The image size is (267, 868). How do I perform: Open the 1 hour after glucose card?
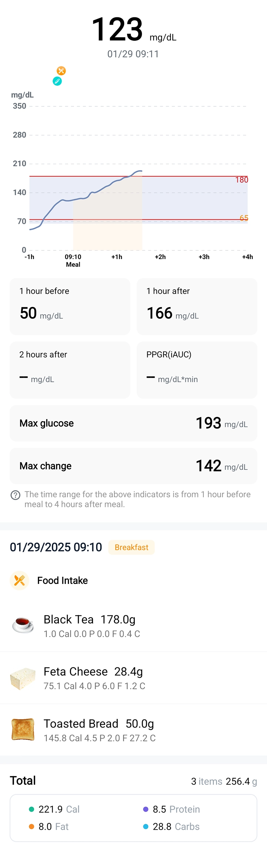pyautogui.click(x=197, y=306)
